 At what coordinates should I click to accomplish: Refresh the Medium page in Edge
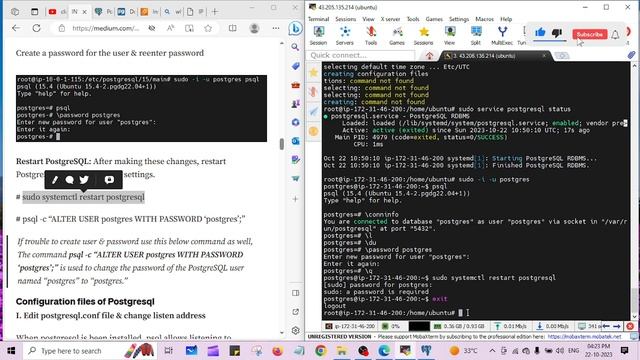(36, 28)
